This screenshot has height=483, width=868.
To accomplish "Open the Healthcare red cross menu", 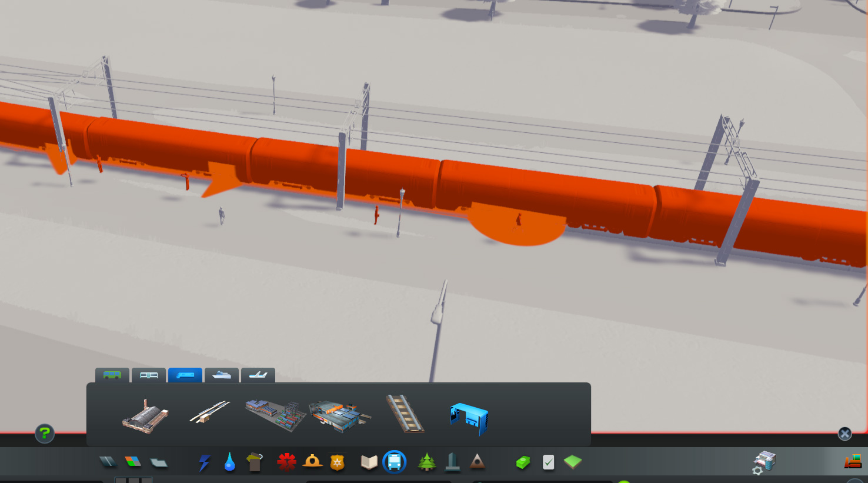I will 286,462.
